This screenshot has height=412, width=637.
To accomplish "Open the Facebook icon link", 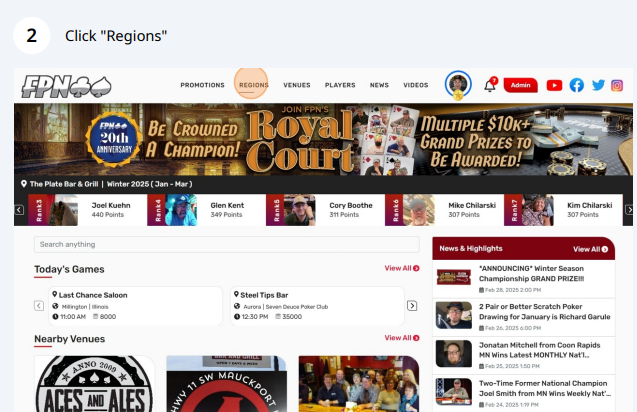I will tap(576, 85).
